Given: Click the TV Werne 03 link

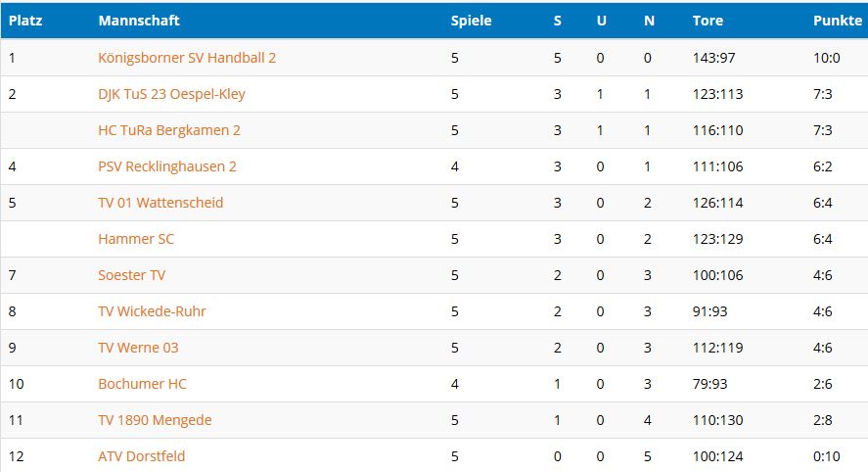Looking at the screenshot, I should 138,348.
